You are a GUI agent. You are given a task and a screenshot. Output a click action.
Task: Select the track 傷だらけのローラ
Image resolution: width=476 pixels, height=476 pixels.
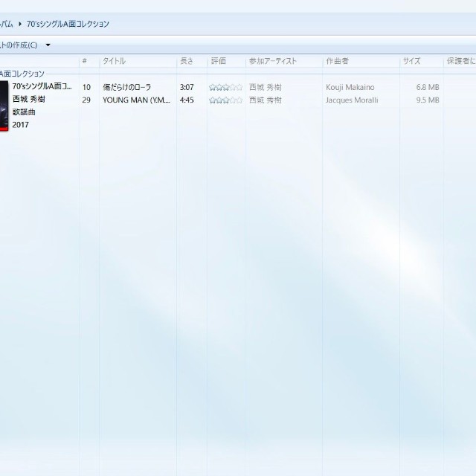tap(127, 87)
